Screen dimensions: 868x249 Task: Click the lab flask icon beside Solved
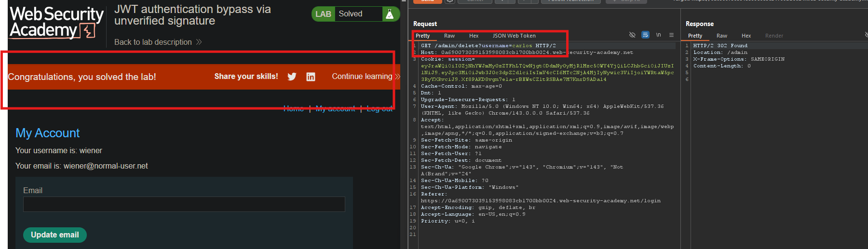click(390, 14)
